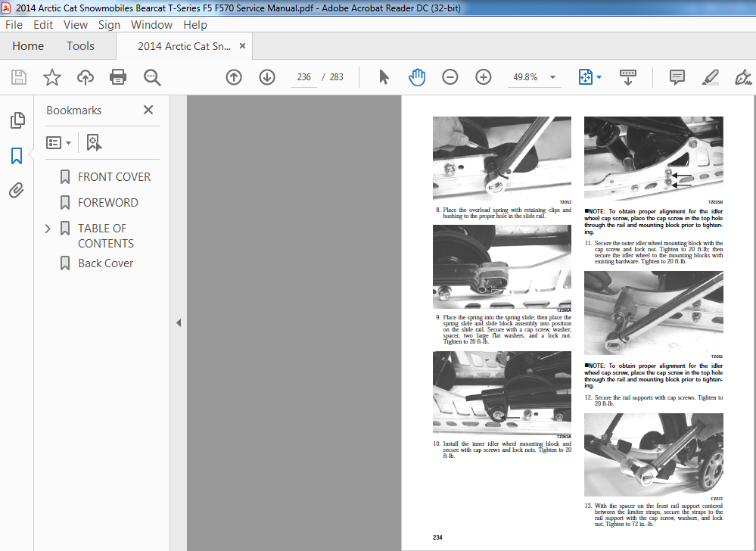Go to next page arrow
The width and height of the screenshot is (756, 551).
pyautogui.click(x=267, y=77)
